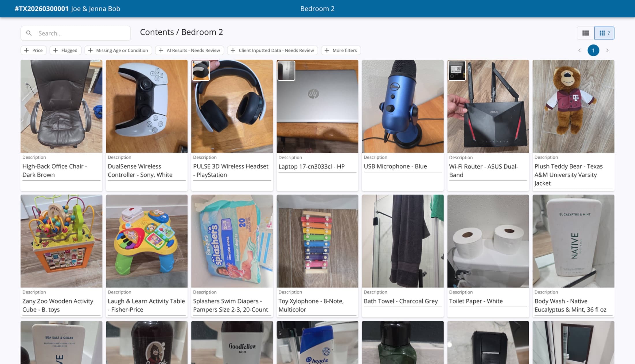Edit description High-Back Office Chair - Dark Brown
Screen dimensions: 635x364
point(61,170)
